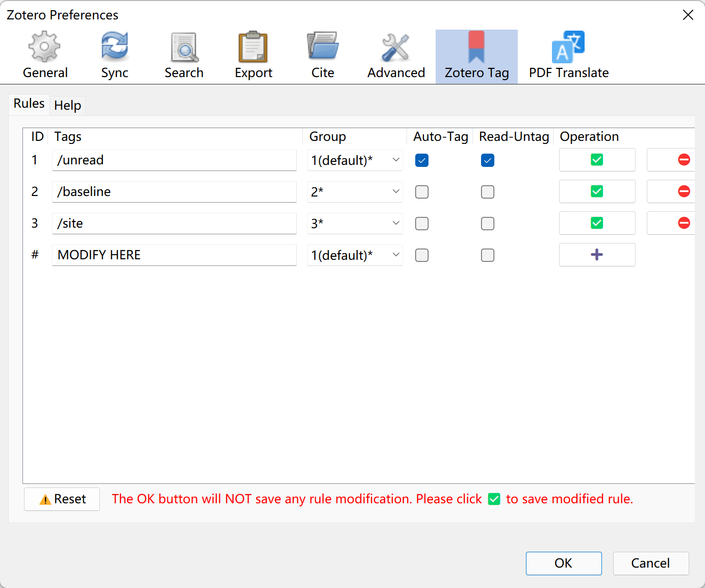Enable Auto-Tag for /site rule
This screenshot has height=588, width=705.
click(x=422, y=224)
